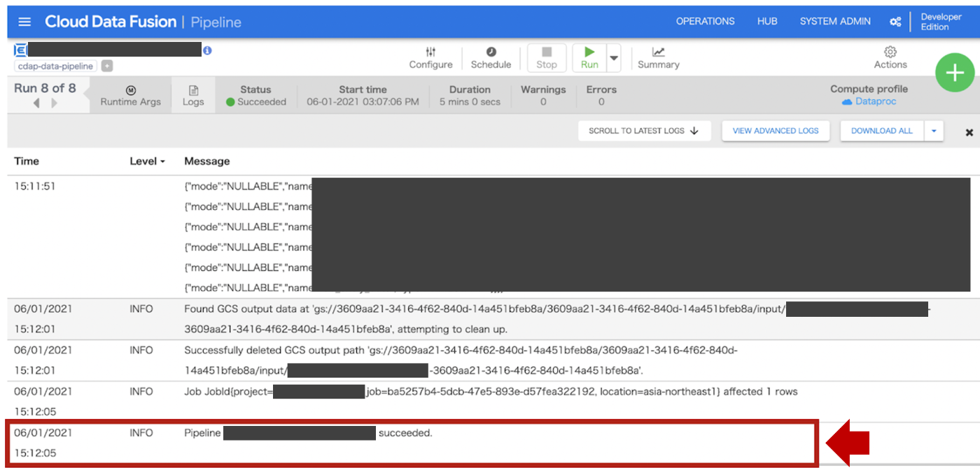Click the Message column header
The image size is (980, 470).
pyautogui.click(x=207, y=162)
